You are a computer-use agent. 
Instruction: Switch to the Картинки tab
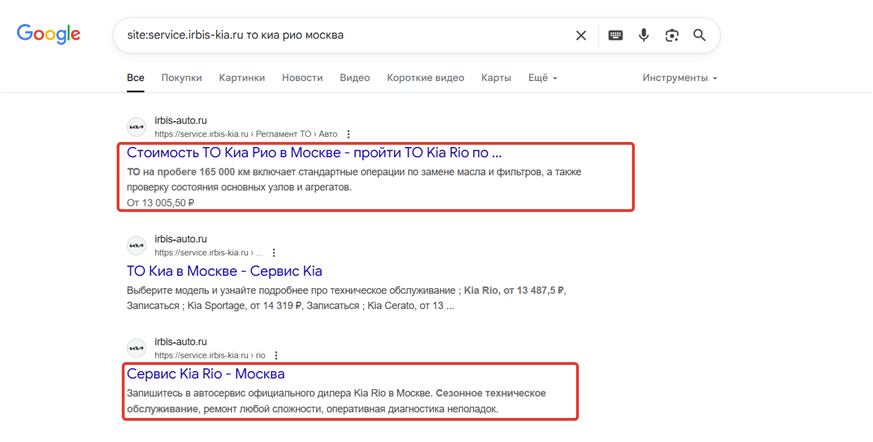(242, 77)
